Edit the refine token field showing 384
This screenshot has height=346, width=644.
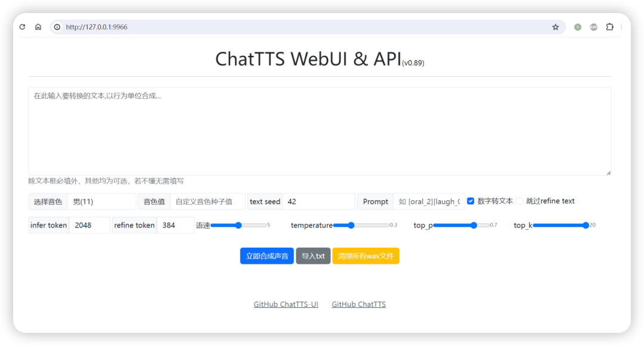[x=175, y=225]
